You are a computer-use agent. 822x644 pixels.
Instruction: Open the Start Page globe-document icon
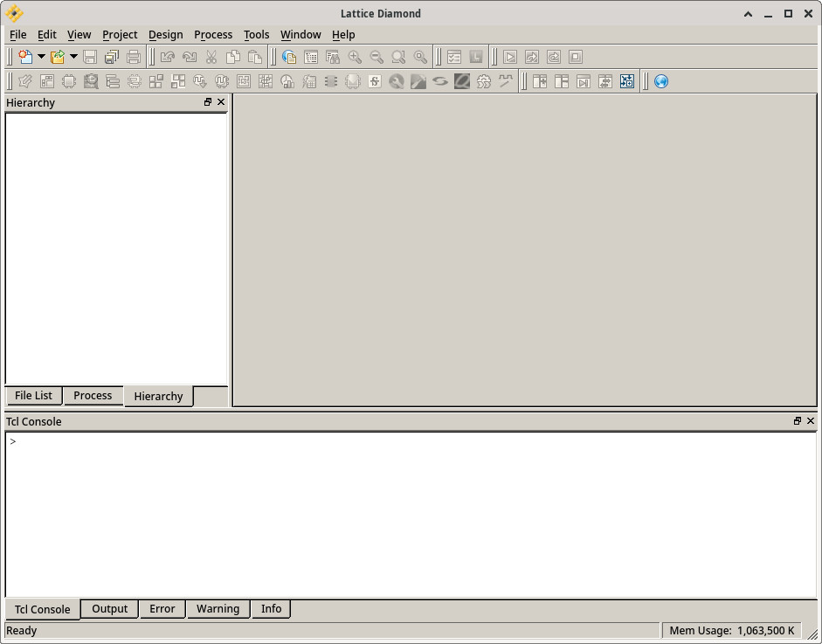point(289,57)
